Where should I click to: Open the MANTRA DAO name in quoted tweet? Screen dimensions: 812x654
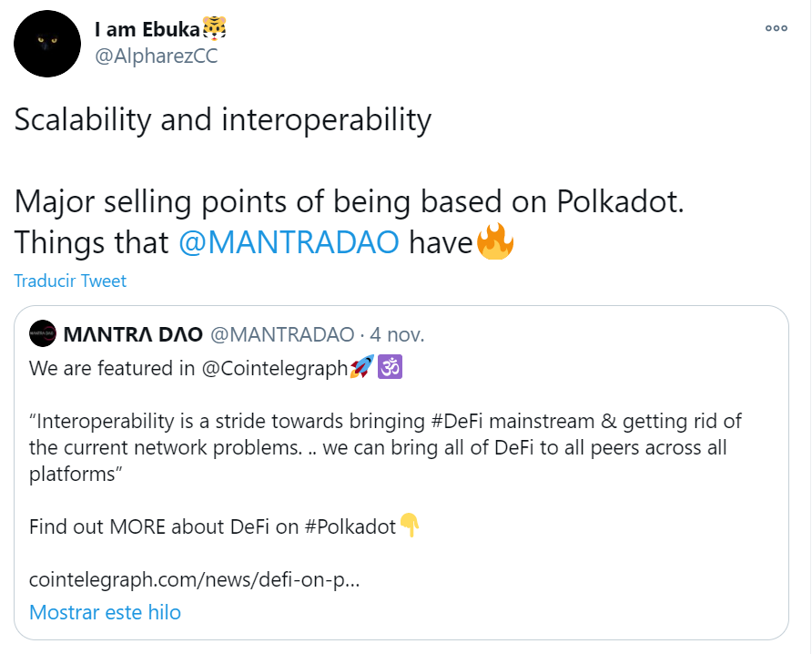pos(133,334)
